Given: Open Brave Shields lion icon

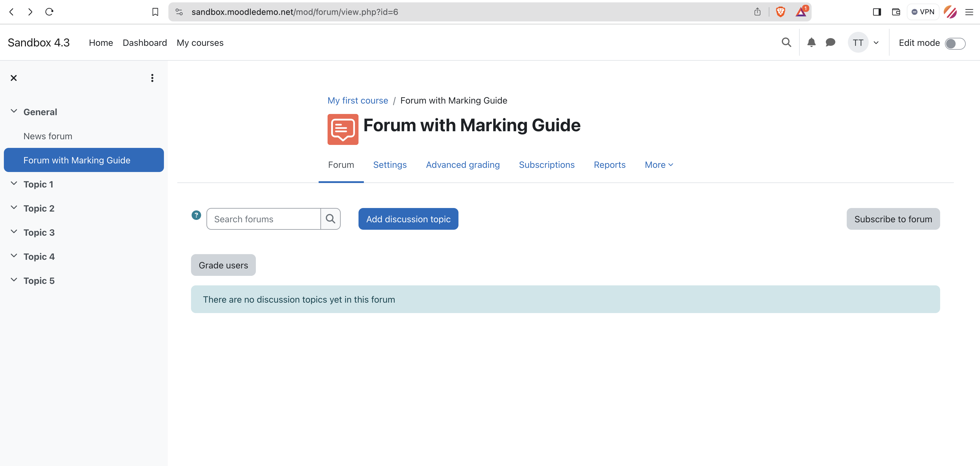Looking at the screenshot, I should (x=780, y=12).
